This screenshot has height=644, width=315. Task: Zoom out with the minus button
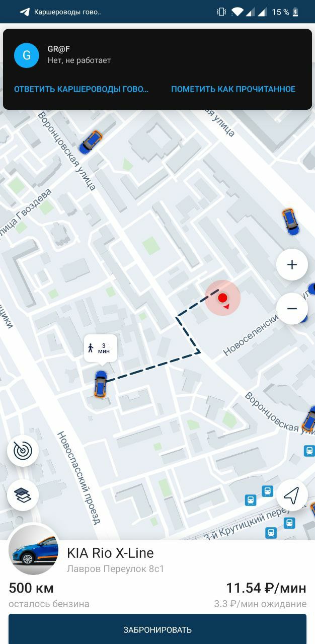tap(292, 309)
